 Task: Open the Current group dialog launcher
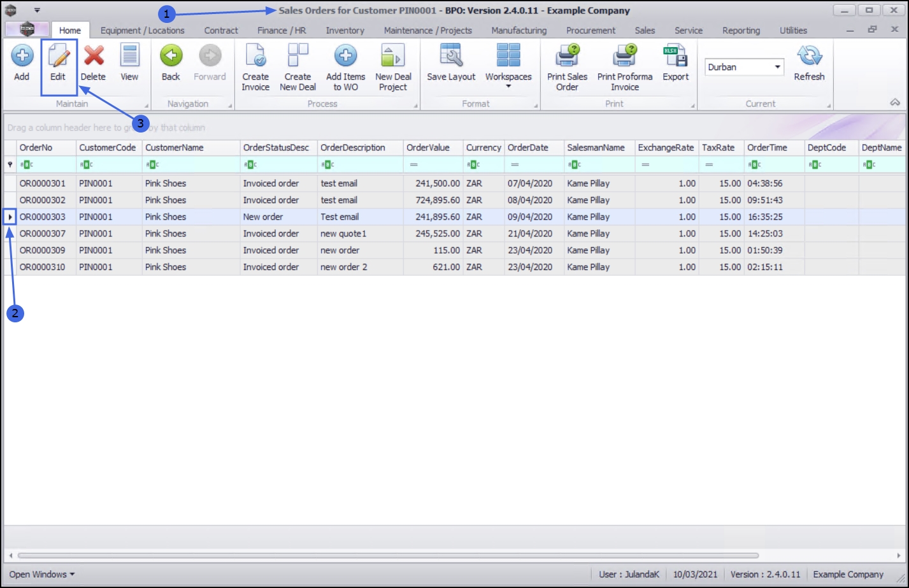click(x=829, y=106)
